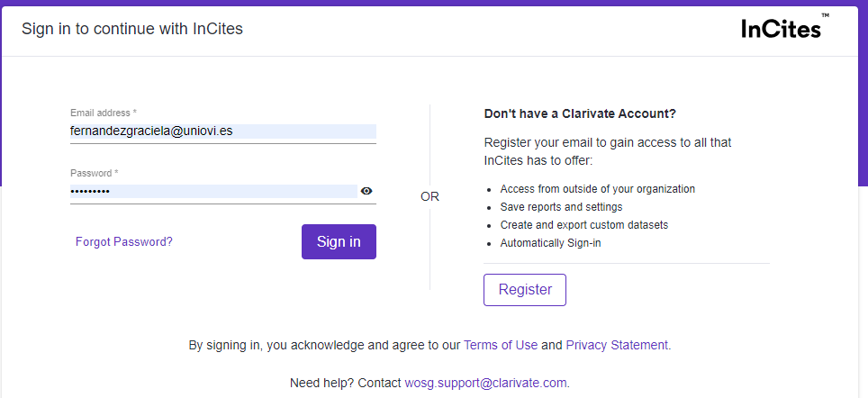Click the 'Save reports and settings' bullet
The width and height of the screenshot is (868, 398).
pos(561,207)
